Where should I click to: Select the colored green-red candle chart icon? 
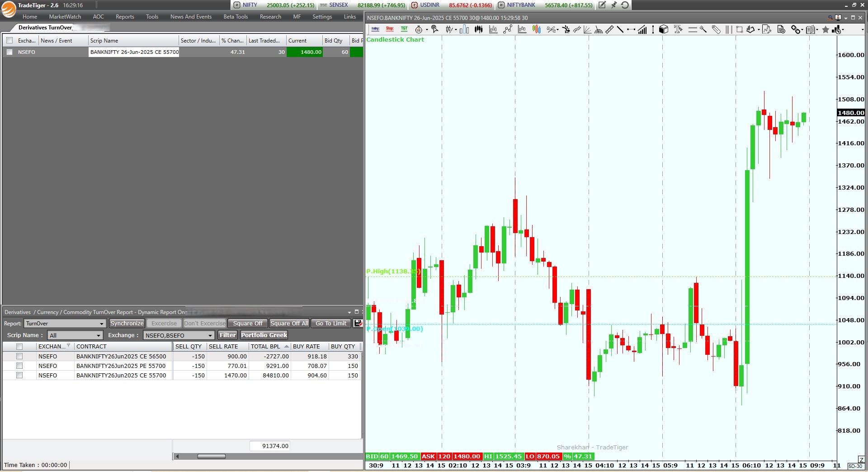click(x=537, y=29)
